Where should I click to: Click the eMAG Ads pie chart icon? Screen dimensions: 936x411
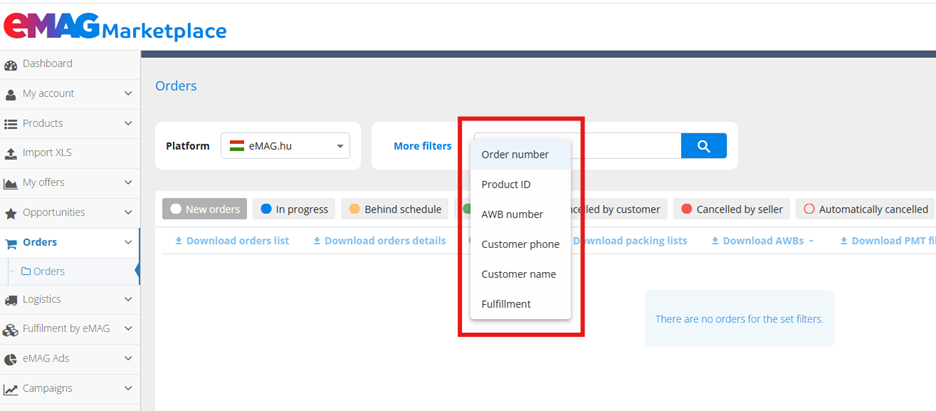11,359
